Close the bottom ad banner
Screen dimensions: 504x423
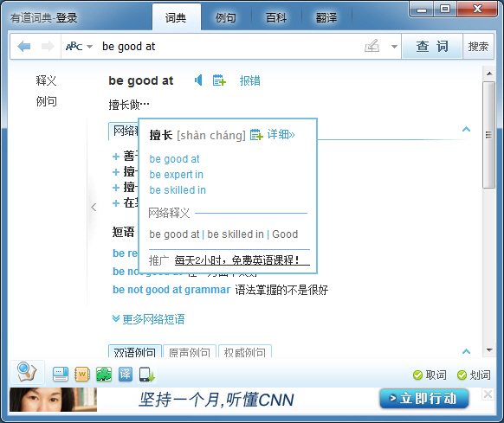click(x=488, y=394)
